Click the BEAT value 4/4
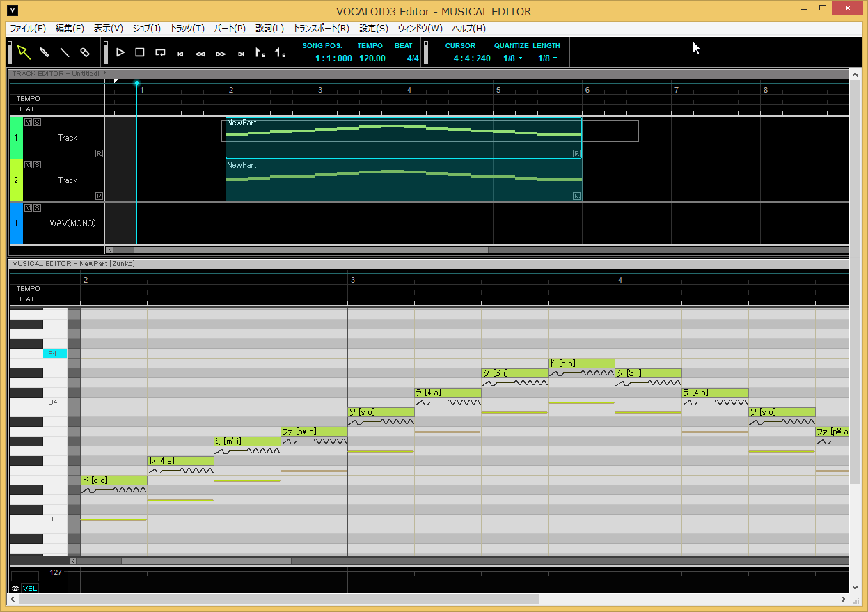The width and height of the screenshot is (868, 612). tap(413, 58)
